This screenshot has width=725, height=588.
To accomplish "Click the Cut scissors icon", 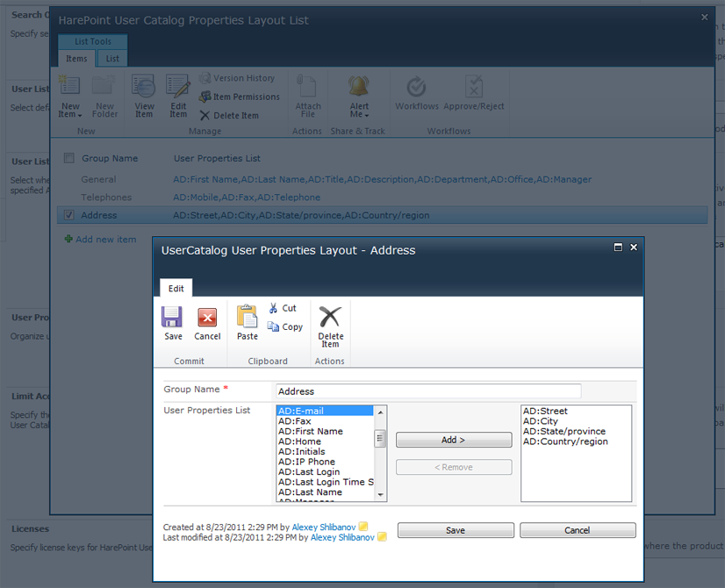I will (x=273, y=308).
